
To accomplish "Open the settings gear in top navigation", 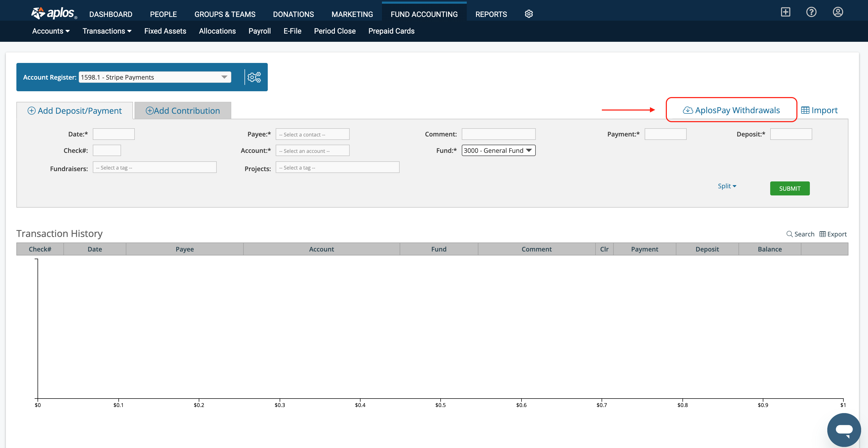I will [529, 14].
